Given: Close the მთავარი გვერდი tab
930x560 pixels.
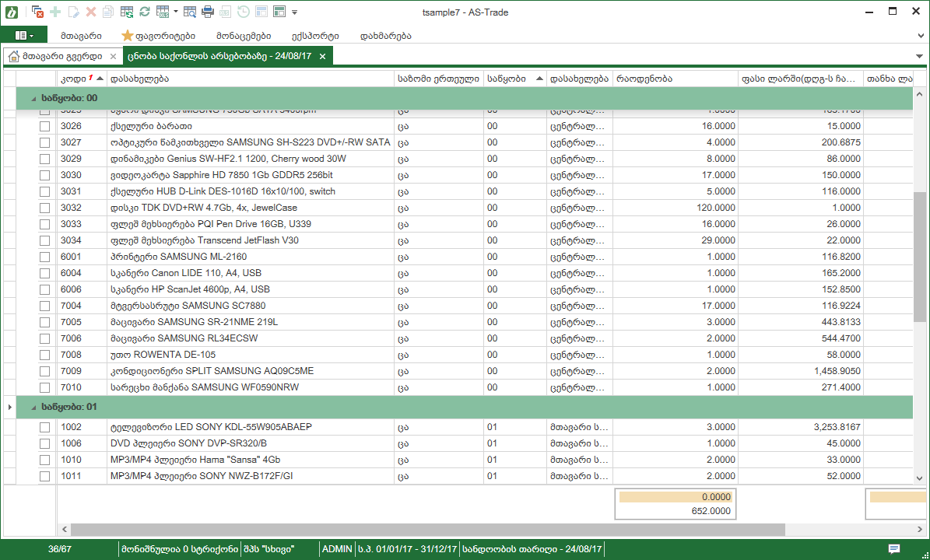Looking at the screenshot, I should click(114, 56).
